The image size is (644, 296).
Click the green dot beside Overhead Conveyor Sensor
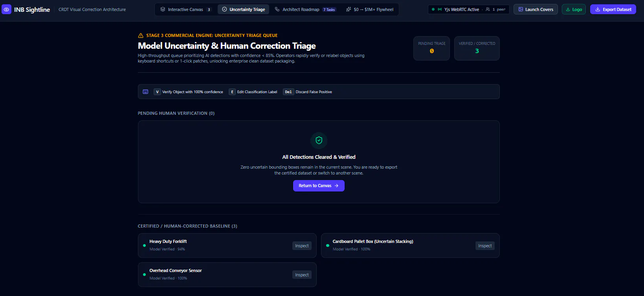pyautogui.click(x=144, y=275)
